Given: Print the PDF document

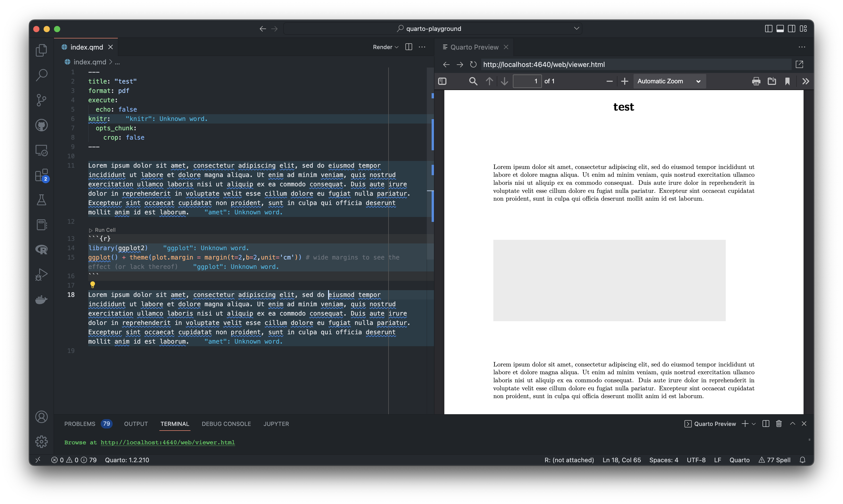Looking at the screenshot, I should [756, 81].
